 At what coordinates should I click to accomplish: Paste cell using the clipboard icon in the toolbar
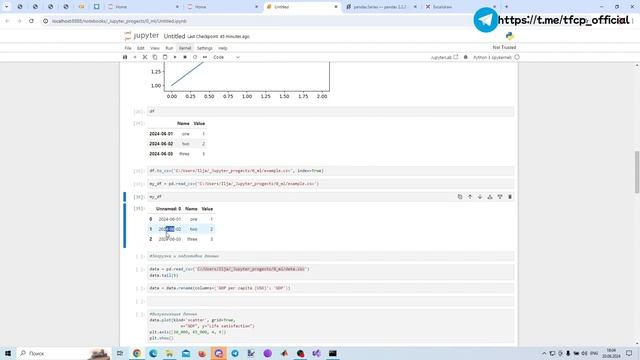point(165,58)
